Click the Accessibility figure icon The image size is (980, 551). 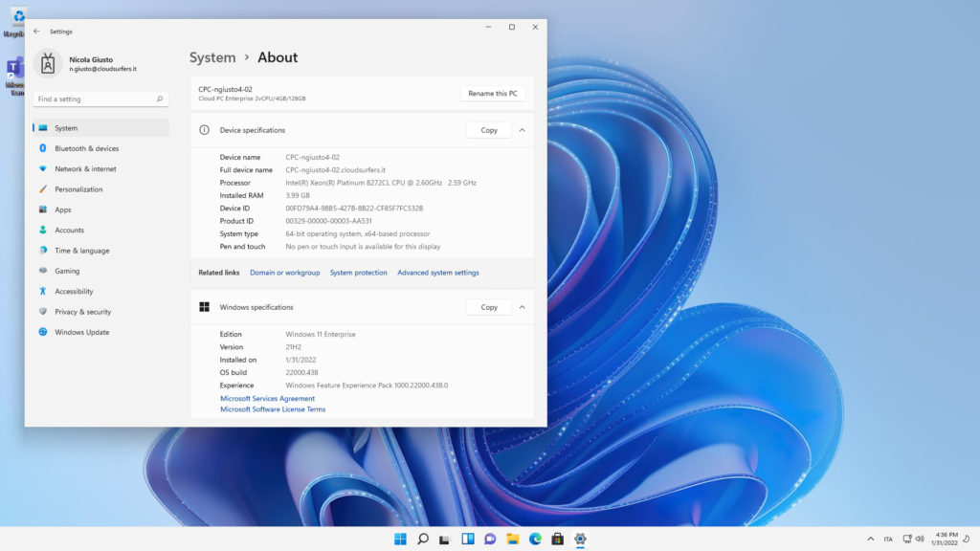click(42, 291)
